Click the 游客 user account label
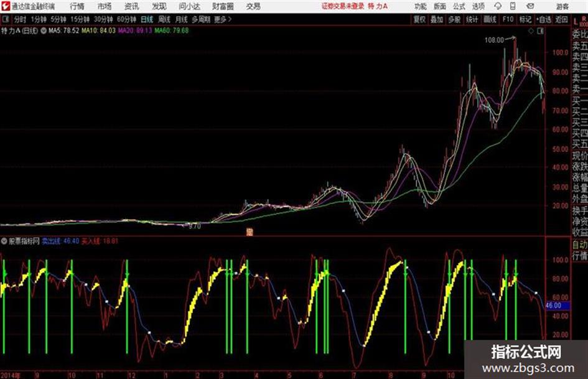Image resolution: width=588 pixels, height=379 pixels. (562, 6)
